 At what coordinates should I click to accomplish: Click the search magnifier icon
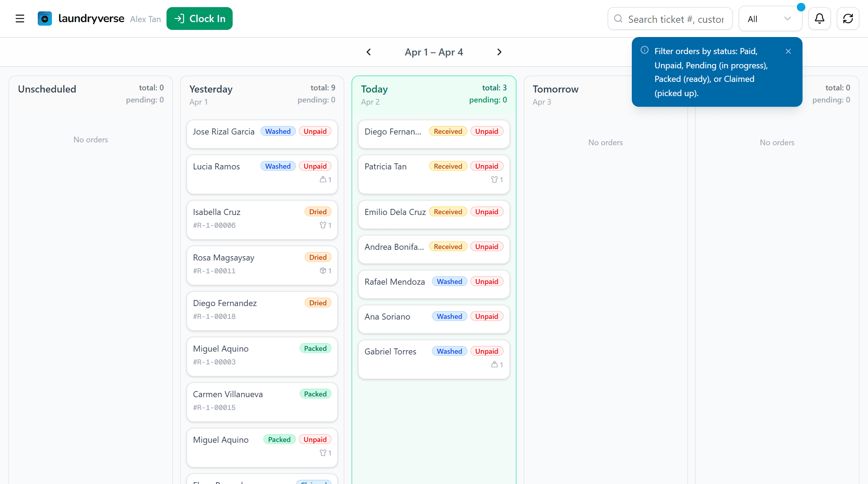(x=618, y=19)
